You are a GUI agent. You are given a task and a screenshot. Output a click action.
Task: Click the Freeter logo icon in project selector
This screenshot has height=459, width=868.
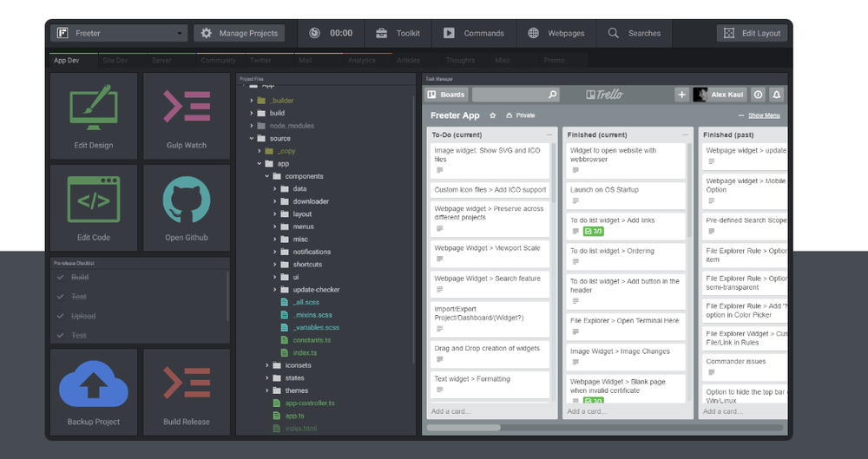pyautogui.click(x=63, y=33)
